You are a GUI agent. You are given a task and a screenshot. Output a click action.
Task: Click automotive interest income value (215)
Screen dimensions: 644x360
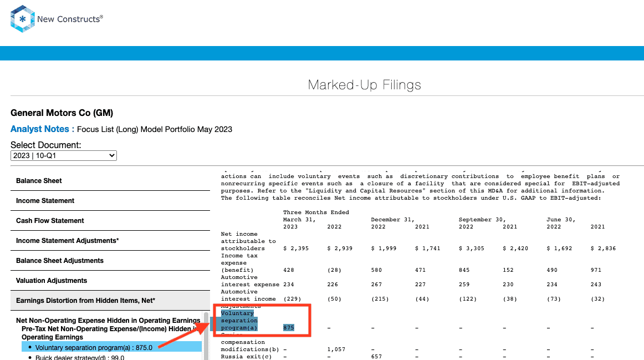pos(380,299)
